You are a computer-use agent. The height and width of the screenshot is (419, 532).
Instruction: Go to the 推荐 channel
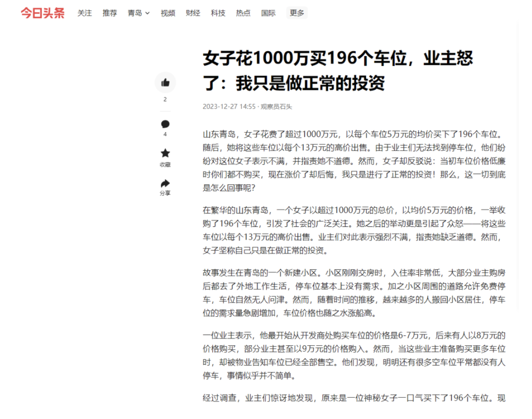click(x=110, y=13)
